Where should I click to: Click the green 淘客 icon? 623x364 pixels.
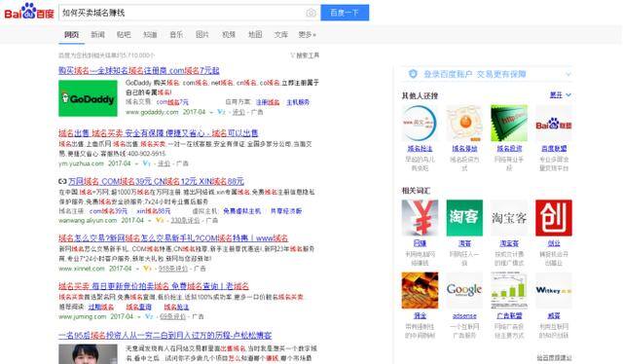464,218
